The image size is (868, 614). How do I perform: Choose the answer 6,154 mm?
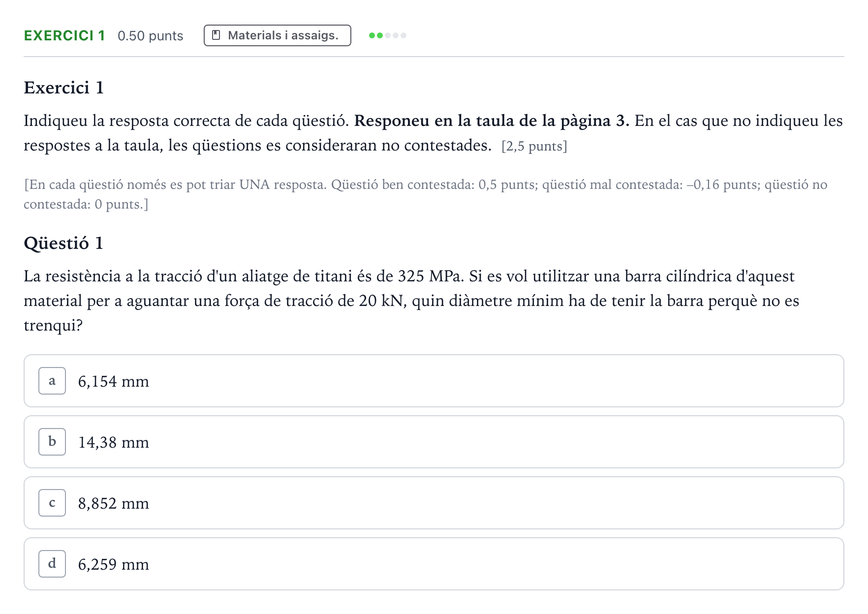(x=434, y=381)
